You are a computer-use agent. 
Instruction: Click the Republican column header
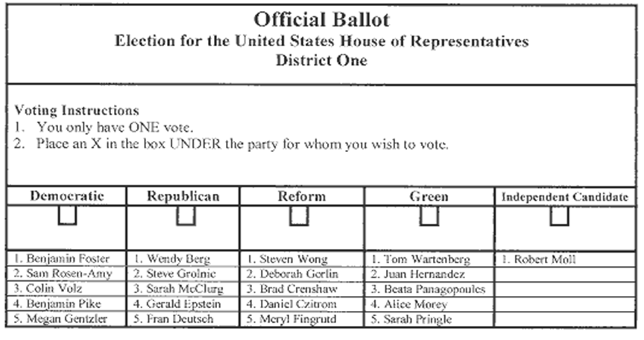click(x=183, y=197)
